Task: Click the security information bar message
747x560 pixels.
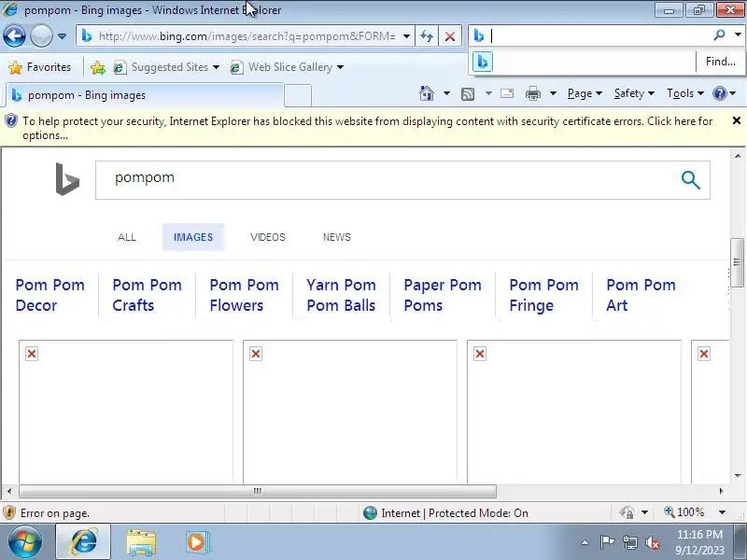Action: [x=367, y=128]
